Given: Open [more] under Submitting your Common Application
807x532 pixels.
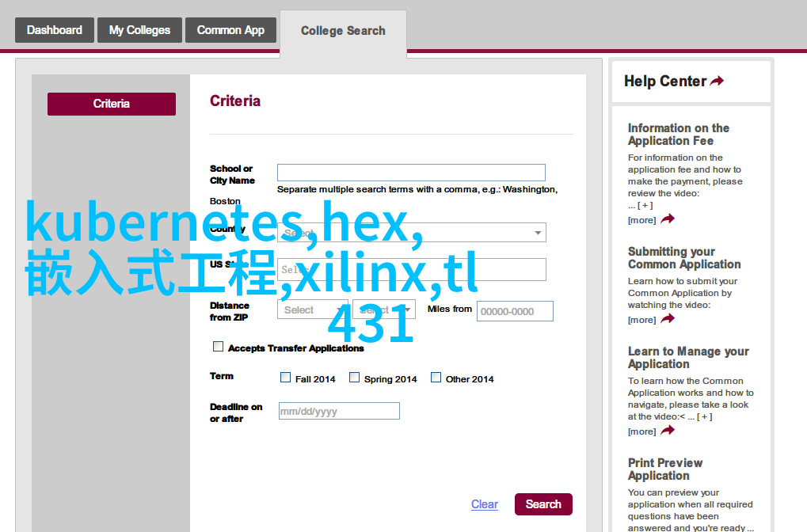Looking at the screenshot, I should point(641,320).
